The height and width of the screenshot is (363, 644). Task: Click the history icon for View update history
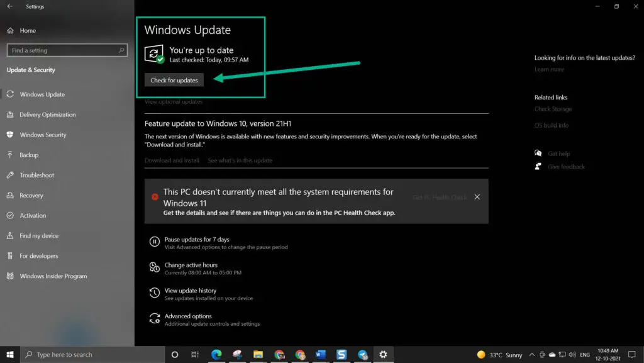coord(155,293)
